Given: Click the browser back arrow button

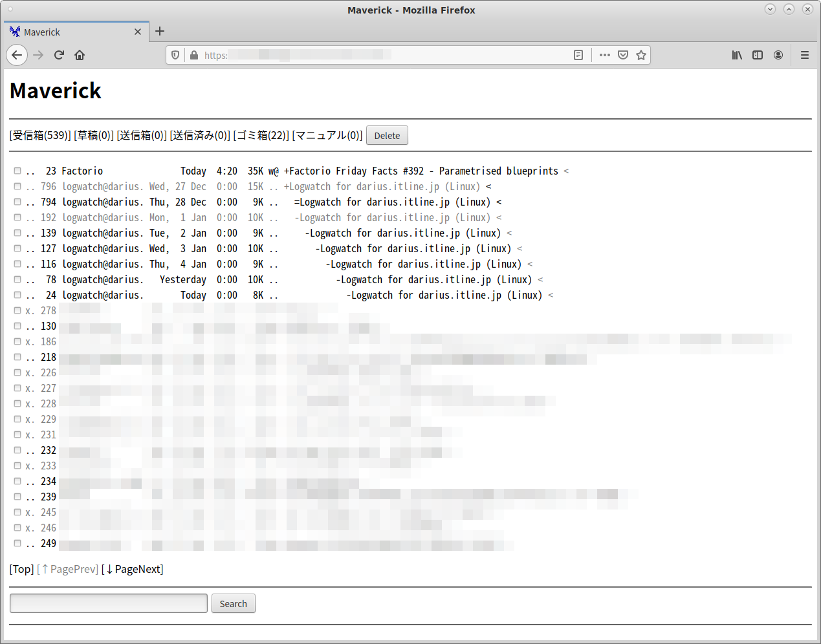Looking at the screenshot, I should click(x=17, y=55).
